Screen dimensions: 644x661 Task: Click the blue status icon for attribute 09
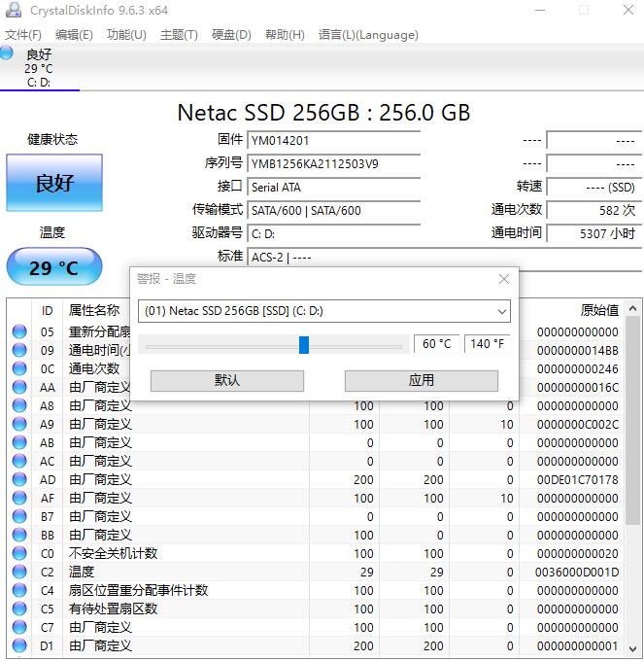(x=19, y=350)
